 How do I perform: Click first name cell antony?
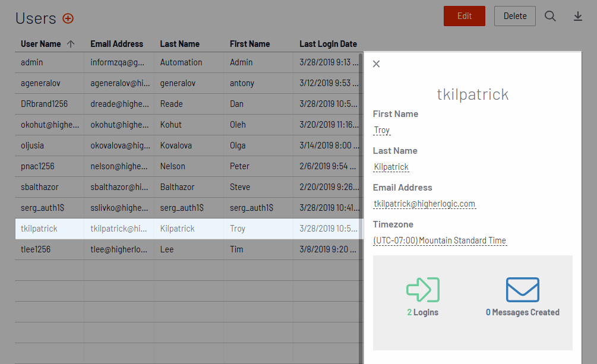(x=258, y=83)
